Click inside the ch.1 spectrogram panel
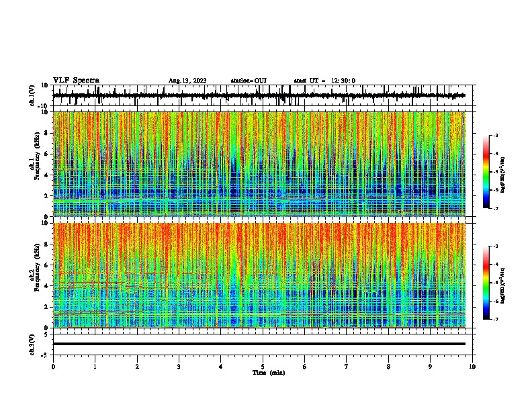This screenshot has height=411, width=532. coord(259,164)
